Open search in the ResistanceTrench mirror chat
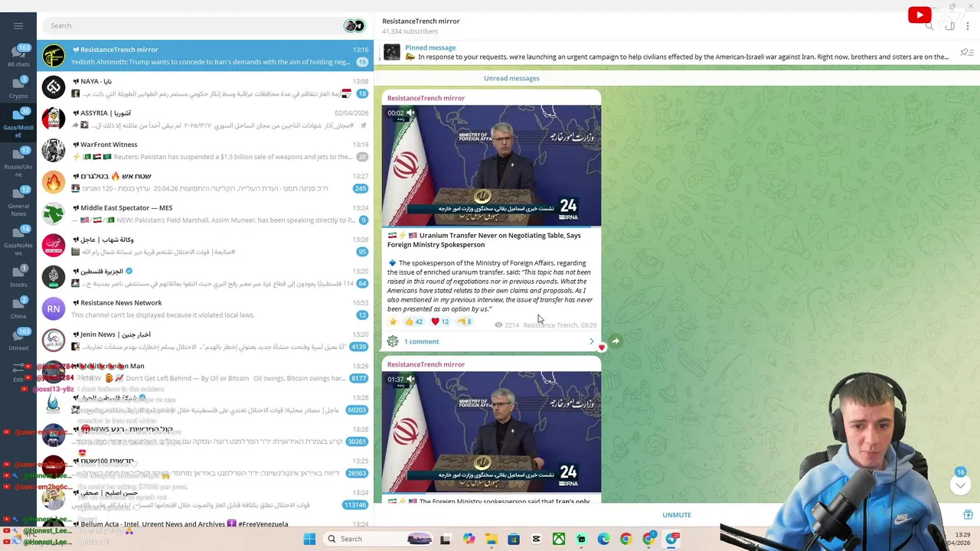 coord(929,26)
